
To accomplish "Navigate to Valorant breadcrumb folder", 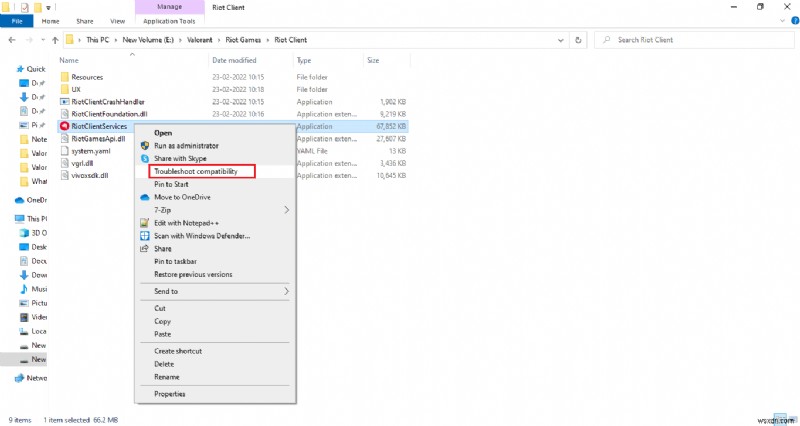I will (x=199, y=40).
